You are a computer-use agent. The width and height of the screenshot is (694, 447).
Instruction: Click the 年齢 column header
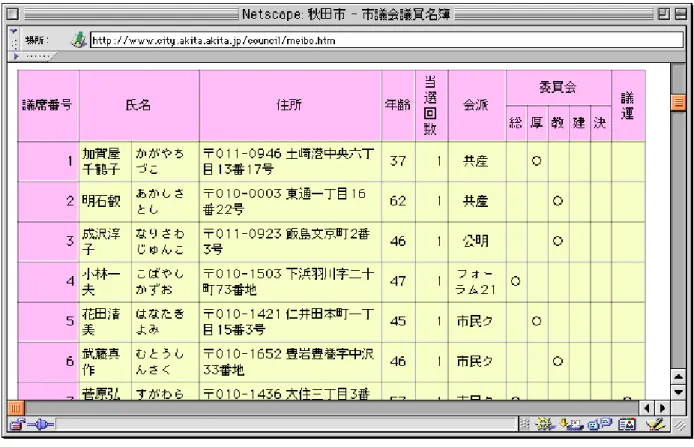pyautogui.click(x=398, y=105)
